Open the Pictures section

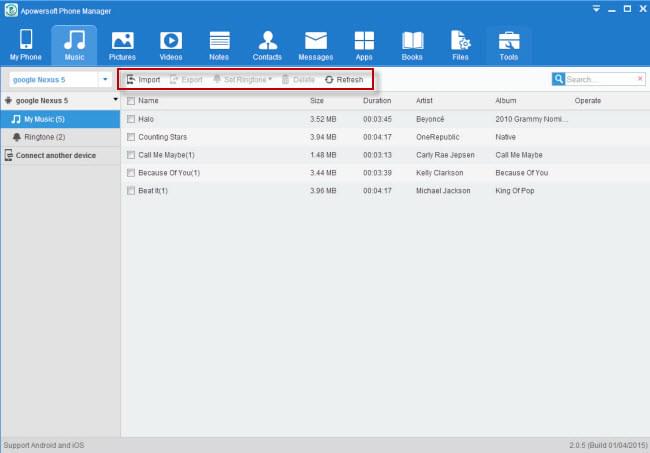tap(122, 45)
